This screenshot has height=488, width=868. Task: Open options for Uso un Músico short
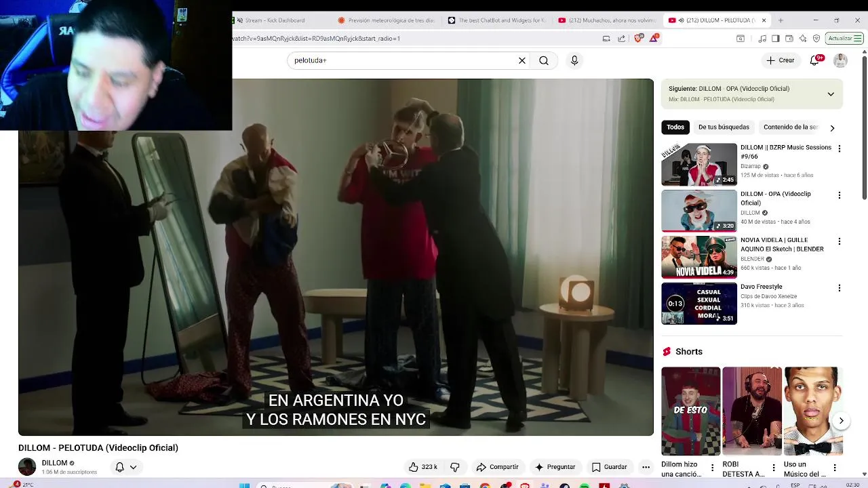(x=835, y=468)
